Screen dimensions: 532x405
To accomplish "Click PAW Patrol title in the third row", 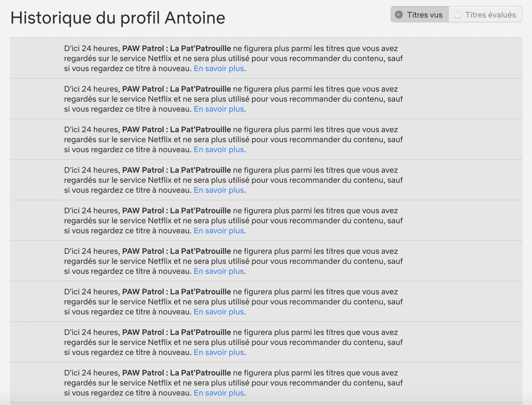I will pyautogui.click(x=176, y=129).
